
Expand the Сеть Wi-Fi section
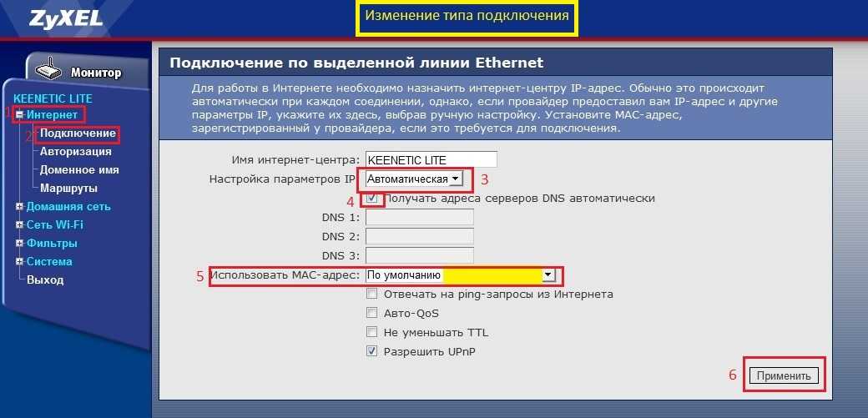click(20, 224)
